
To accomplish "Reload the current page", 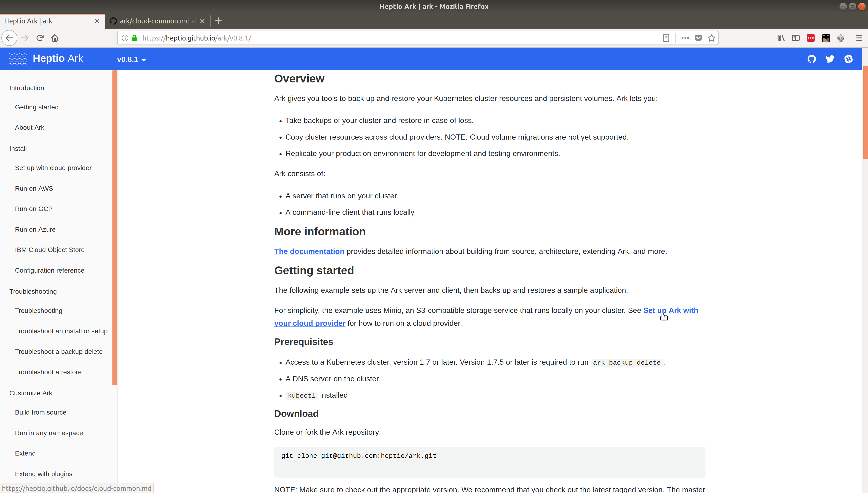I will pos(40,38).
